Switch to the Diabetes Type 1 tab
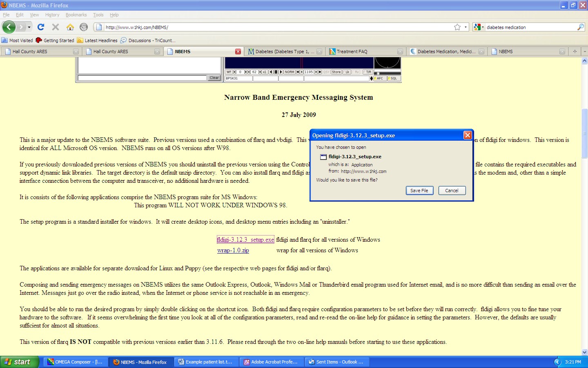 [284, 52]
